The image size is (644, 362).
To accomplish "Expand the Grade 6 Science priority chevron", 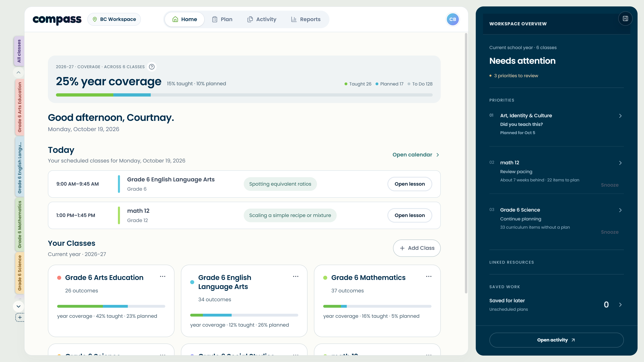I will coord(620,210).
